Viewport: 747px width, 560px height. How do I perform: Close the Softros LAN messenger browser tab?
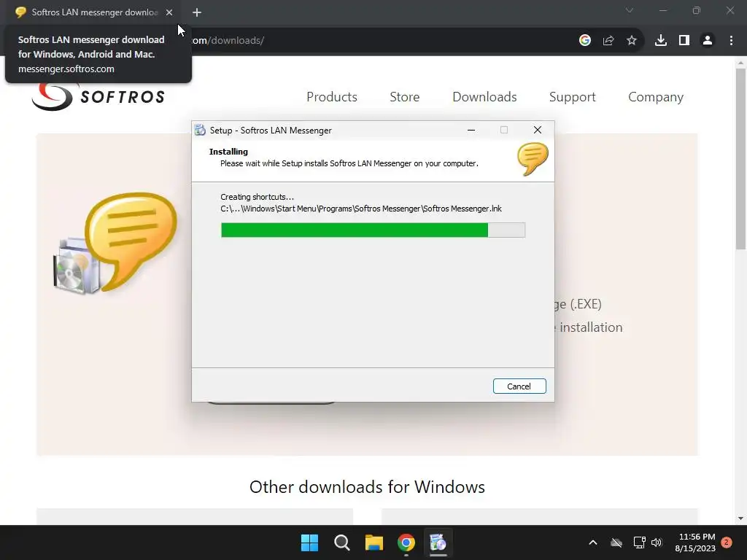(169, 12)
